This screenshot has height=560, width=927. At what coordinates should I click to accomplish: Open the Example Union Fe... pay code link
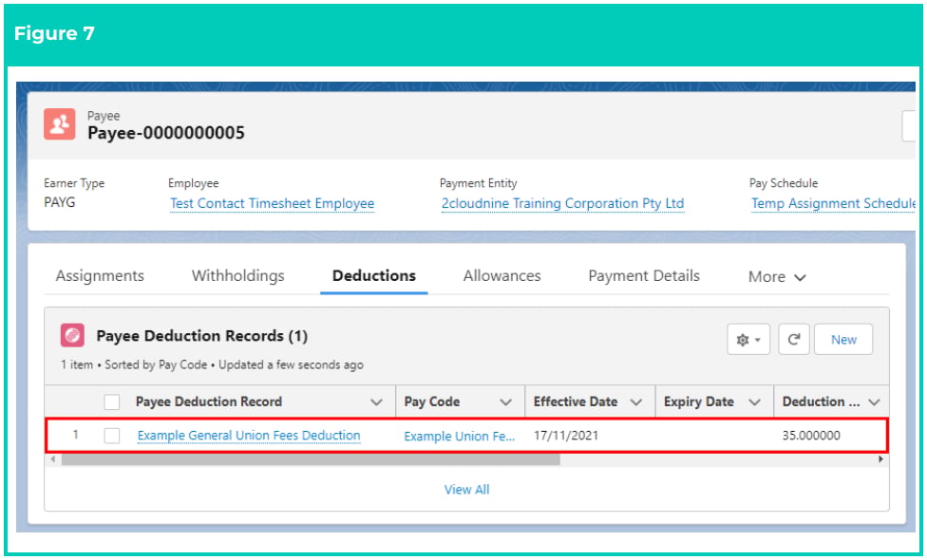(460, 436)
